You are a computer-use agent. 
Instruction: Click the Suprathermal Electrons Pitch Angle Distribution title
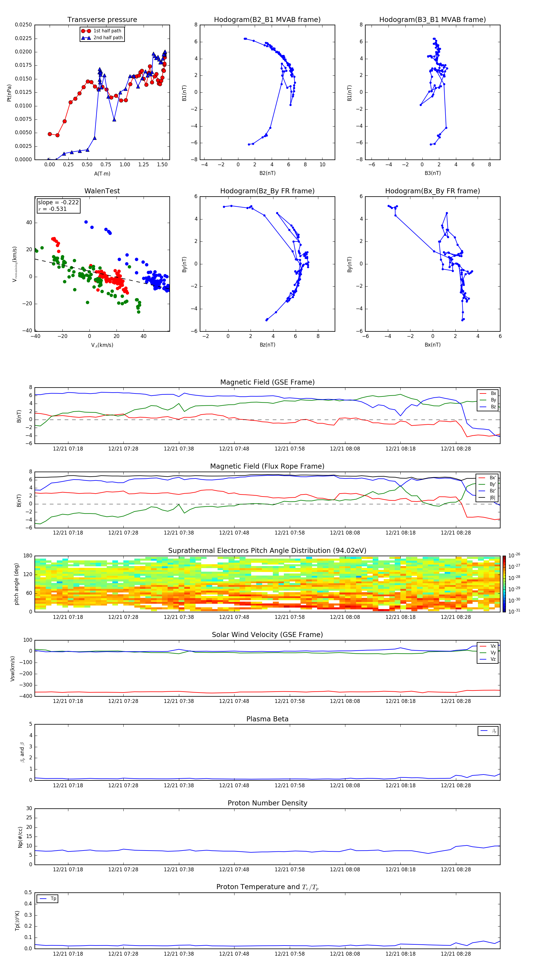click(x=267, y=551)
